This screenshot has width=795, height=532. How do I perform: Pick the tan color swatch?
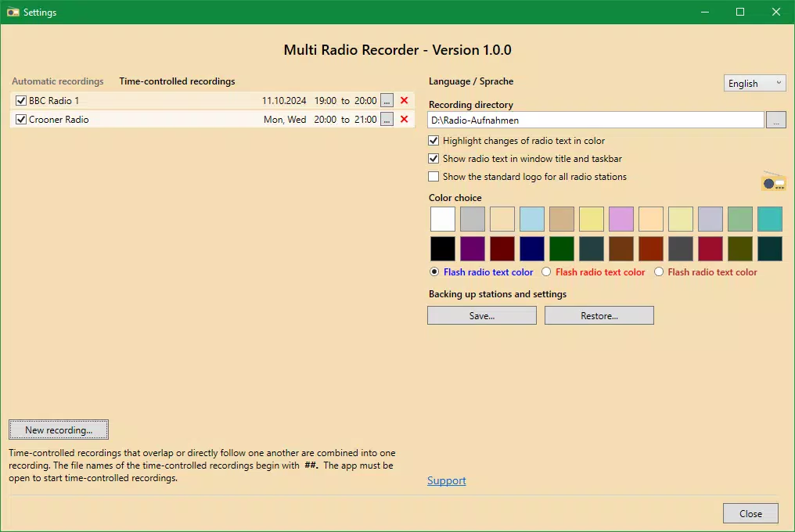(562, 219)
